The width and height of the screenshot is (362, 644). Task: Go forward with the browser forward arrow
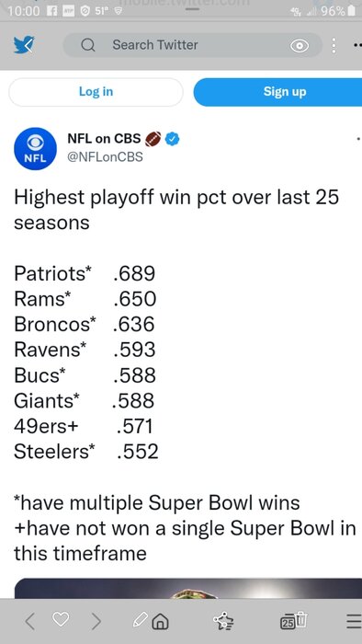[x=96, y=621]
